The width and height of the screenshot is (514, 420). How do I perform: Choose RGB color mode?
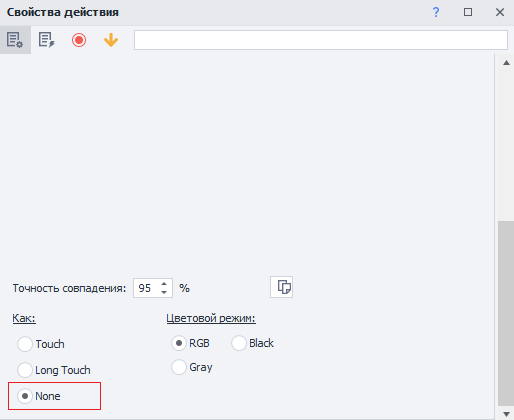(190, 343)
